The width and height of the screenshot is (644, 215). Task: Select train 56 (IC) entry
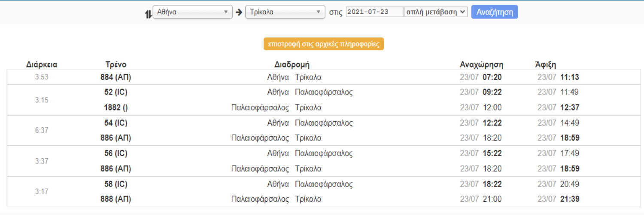[116, 154]
